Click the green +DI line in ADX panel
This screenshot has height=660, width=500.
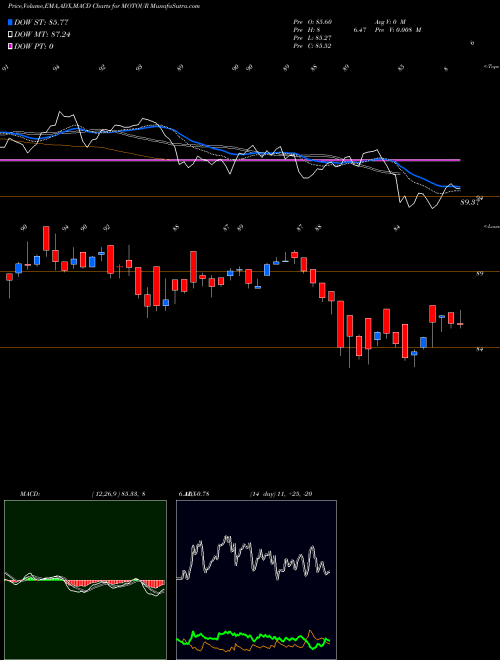pyautogui.click(x=253, y=638)
